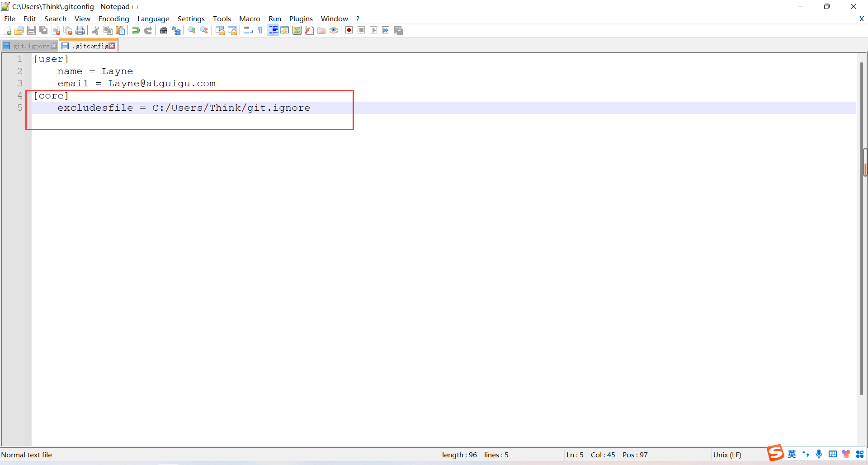This screenshot has height=465, width=868.
Task: Close document with menu bar X
Action: [x=862, y=19]
